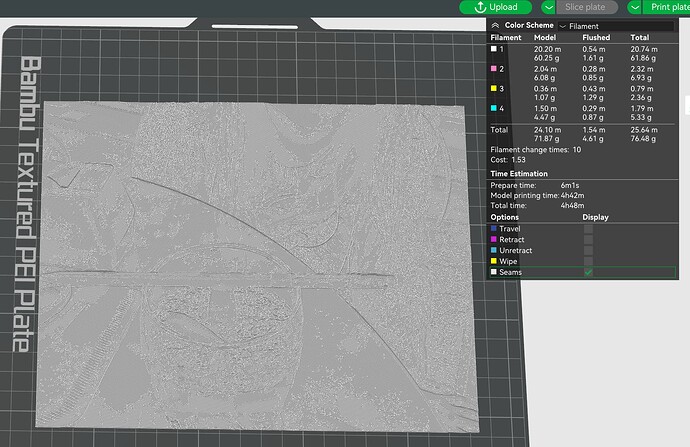
Task: Click the Model printing time 4h42m
Action: (x=573, y=195)
